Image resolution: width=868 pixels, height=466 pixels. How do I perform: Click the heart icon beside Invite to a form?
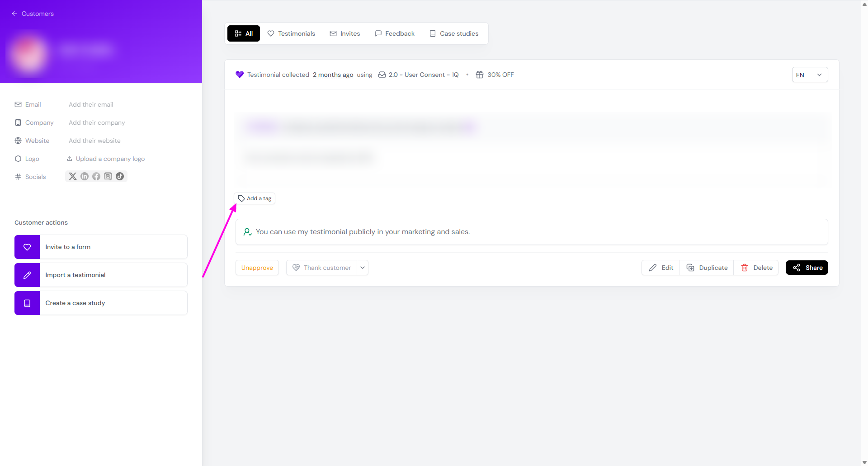(x=27, y=247)
